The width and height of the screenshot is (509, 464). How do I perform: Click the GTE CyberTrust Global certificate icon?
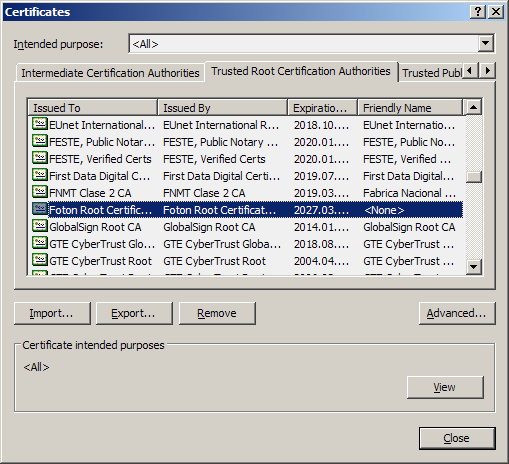pyautogui.click(x=40, y=243)
